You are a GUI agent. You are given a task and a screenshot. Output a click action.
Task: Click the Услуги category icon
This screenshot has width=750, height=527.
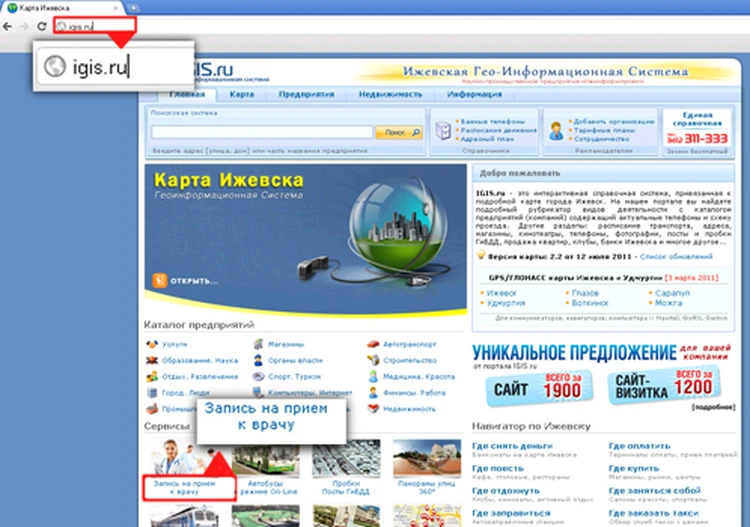(151, 345)
